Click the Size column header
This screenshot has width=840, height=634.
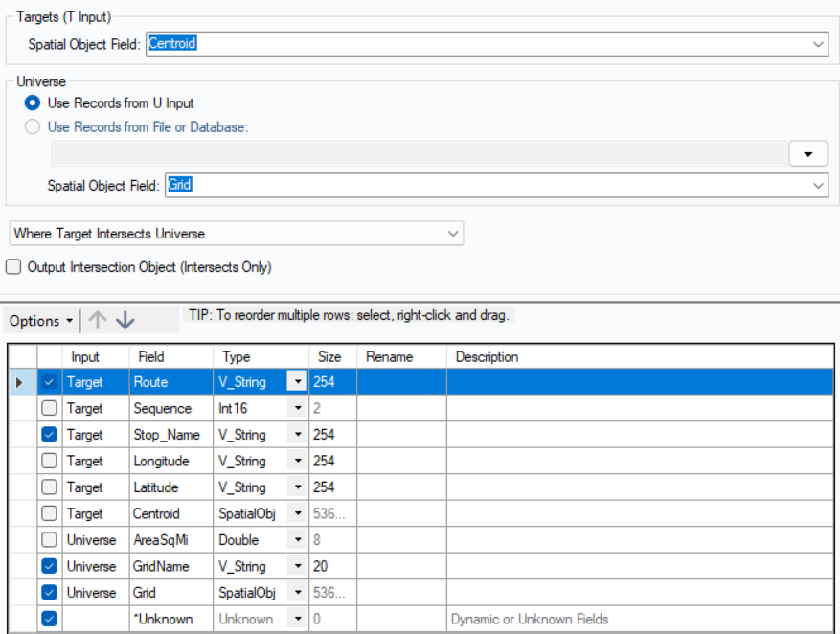coord(332,356)
